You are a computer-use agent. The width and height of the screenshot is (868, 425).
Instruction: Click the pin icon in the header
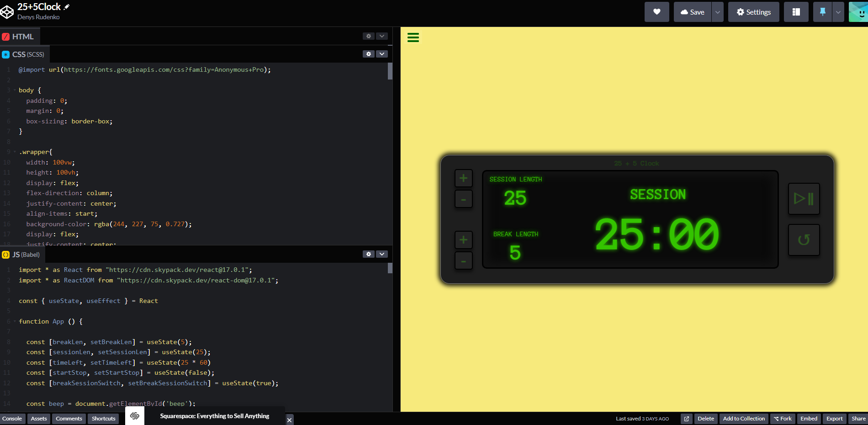[x=822, y=12]
